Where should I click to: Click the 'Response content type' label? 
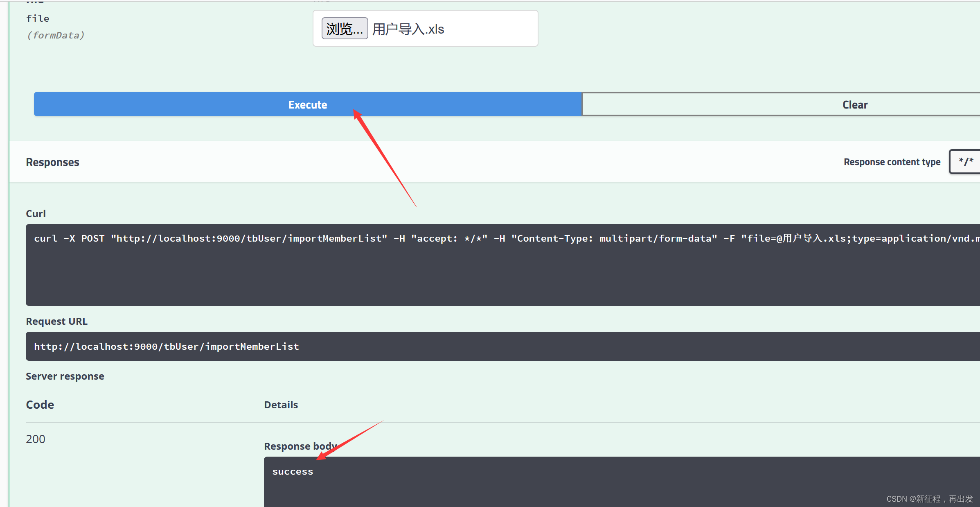coord(892,162)
